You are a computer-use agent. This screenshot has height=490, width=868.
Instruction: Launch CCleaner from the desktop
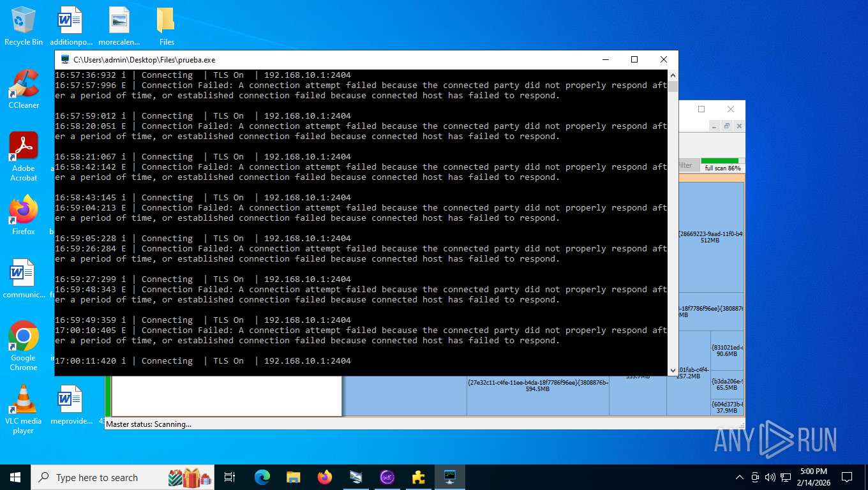coord(24,89)
